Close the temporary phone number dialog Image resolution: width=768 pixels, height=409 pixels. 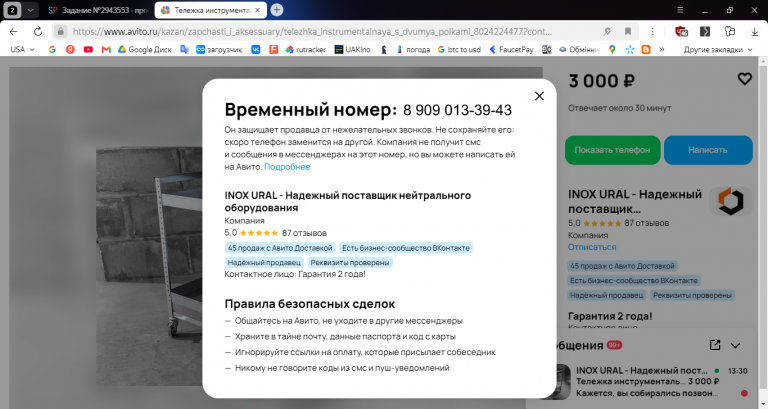(539, 96)
